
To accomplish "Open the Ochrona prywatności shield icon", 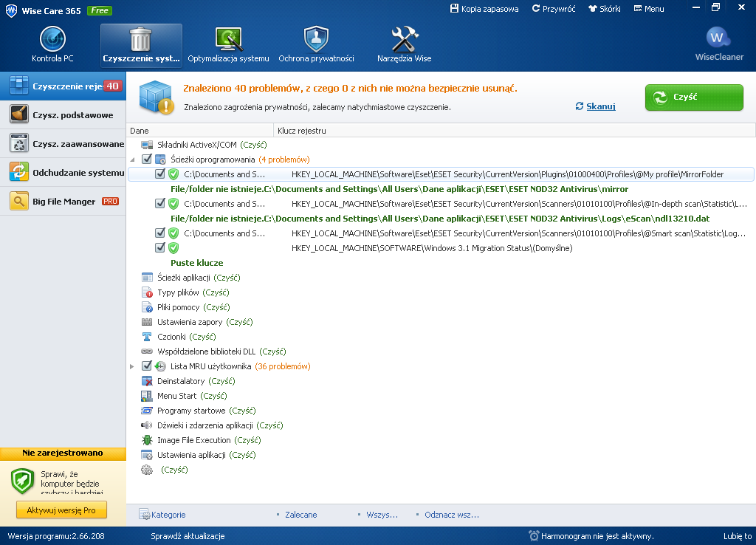I will 316,39.
